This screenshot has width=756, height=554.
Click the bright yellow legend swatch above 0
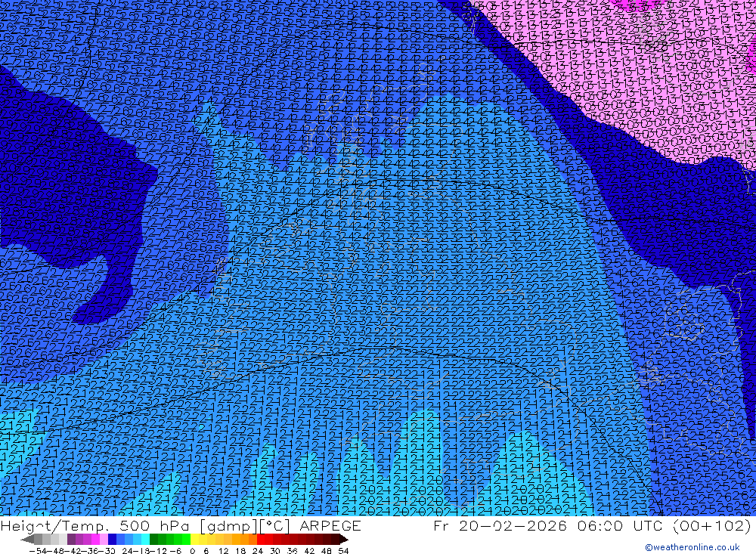[194, 539]
